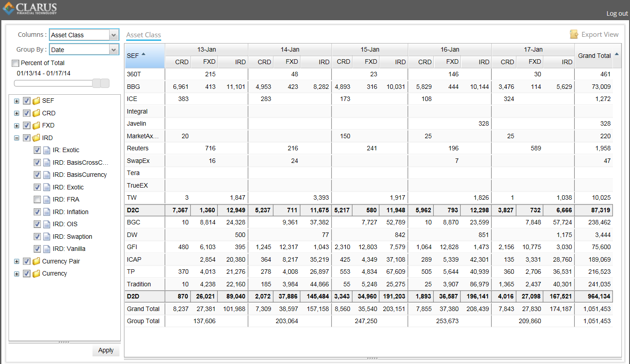This screenshot has height=364, width=630.
Task: Click the IRD: Swaption document icon
Action: coord(47,237)
